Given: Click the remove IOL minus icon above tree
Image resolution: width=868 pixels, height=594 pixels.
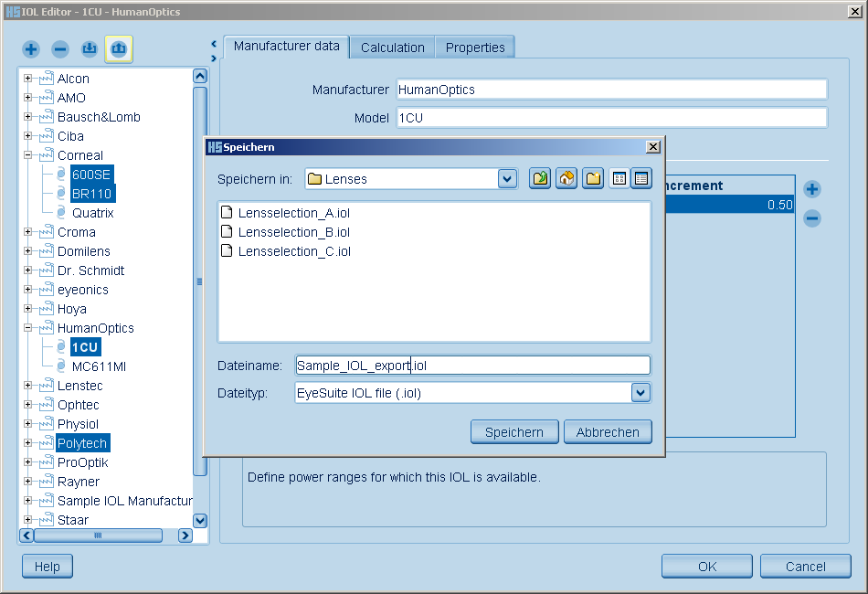Looking at the screenshot, I should click(60, 49).
